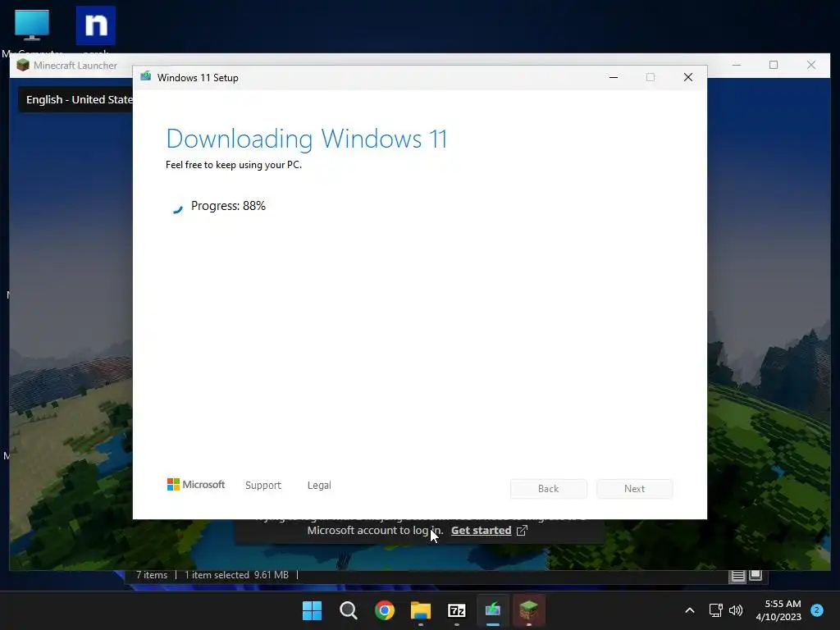Switch to Minecraft Launcher taskbar icon
Image resolution: width=840 pixels, height=630 pixels.
(529, 610)
